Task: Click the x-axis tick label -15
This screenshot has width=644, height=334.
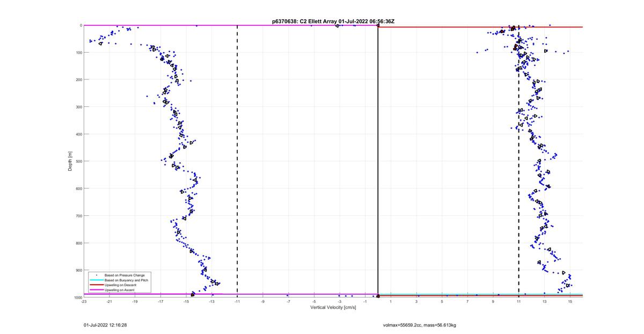Action: 186,301
